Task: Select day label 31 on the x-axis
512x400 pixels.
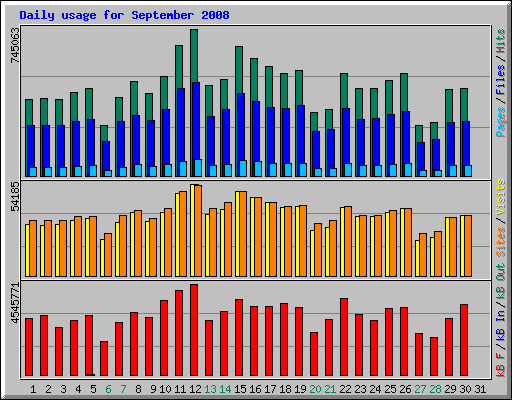Action: pyautogui.click(x=480, y=389)
